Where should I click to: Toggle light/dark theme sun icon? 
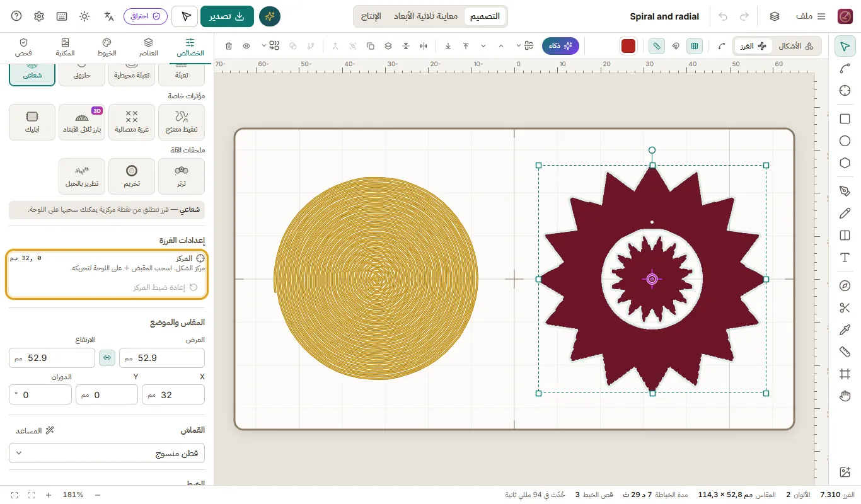(84, 16)
